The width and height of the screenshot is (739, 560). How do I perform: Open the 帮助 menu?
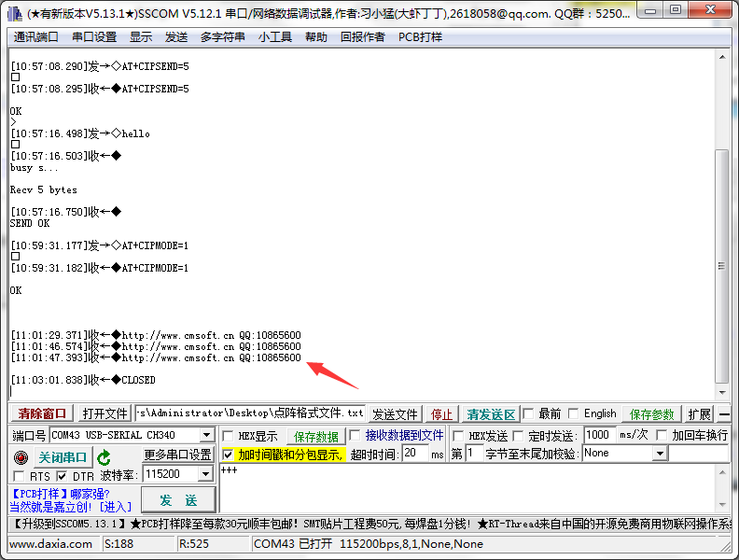tap(315, 36)
